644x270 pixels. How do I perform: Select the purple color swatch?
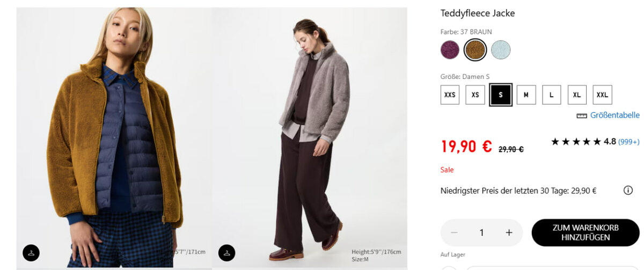[450, 50]
